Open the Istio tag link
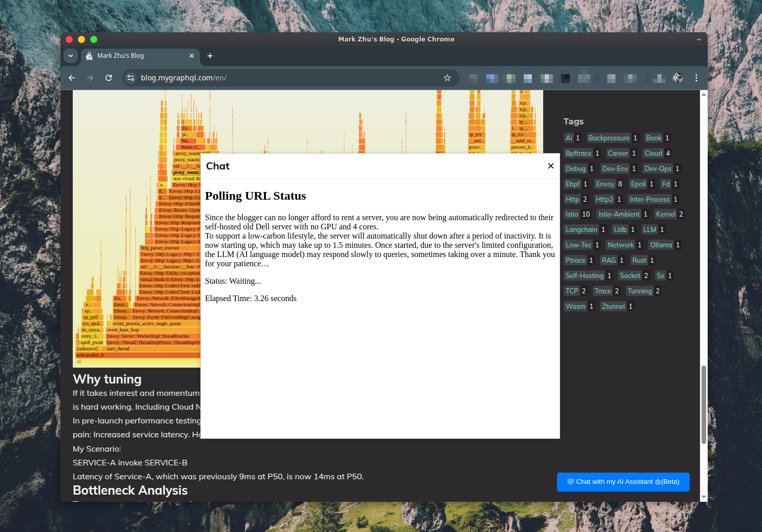The image size is (762, 532). (571, 215)
